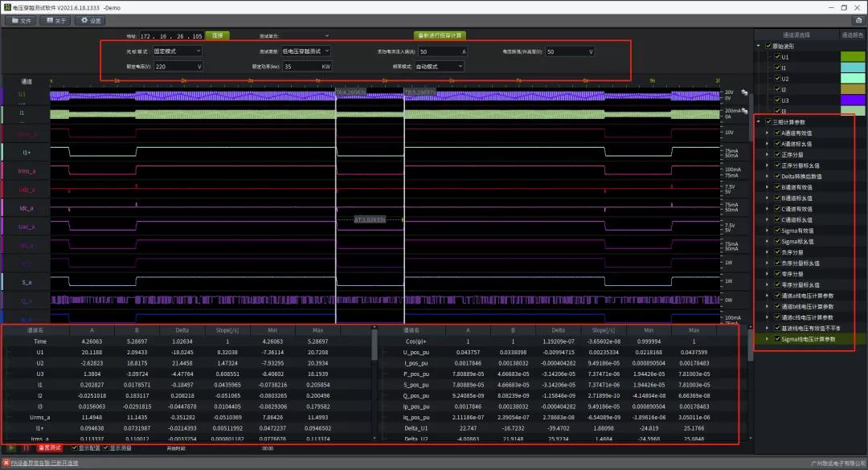Collapse the 三相计算参数 tree node
This screenshot has height=470, width=868.
pyautogui.click(x=759, y=122)
